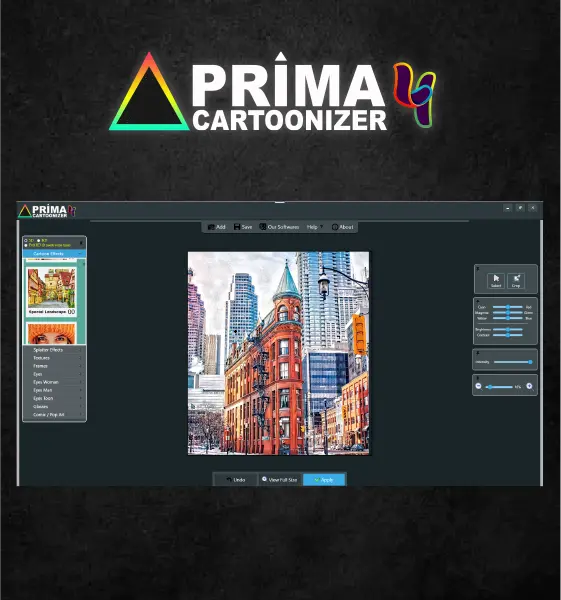Maximize the Prima Cartoonizer window
The width and height of the screenshot is (561, 600).
(520, 208)
